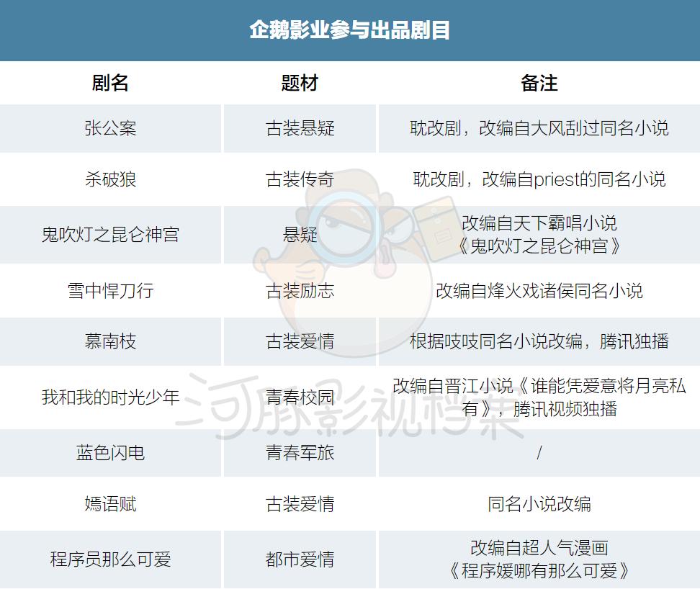Click the title 企鹅影业参与出品剧目

[x=349, y=30]
